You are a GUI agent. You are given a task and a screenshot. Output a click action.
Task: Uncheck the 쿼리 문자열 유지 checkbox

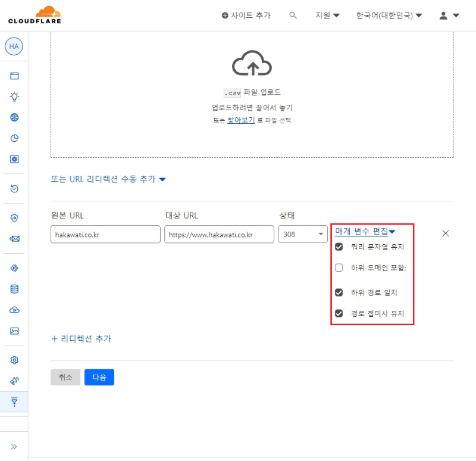(x=340, y=247)
